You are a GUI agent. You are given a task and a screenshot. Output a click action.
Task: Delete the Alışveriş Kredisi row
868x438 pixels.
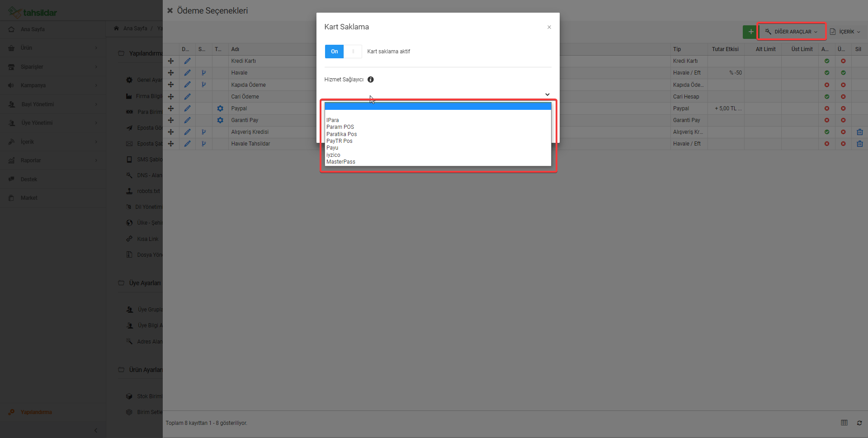pyautogui.click(x=859, y=132)
